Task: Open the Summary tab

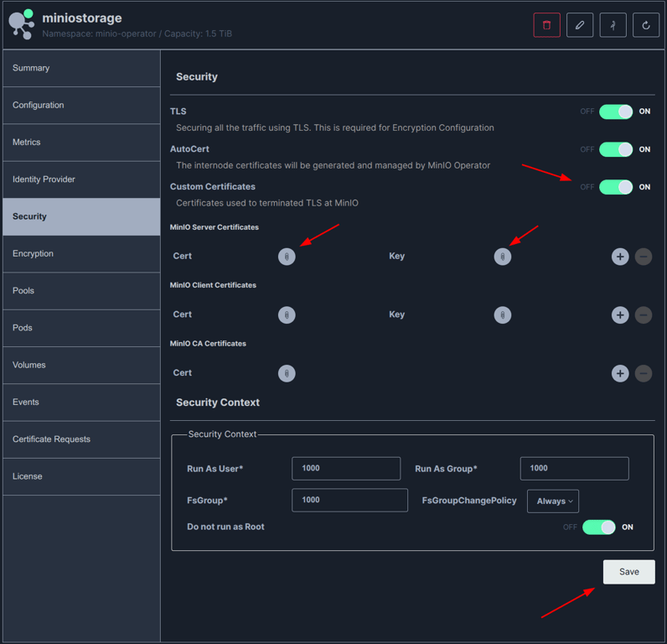Action: pyautogui.click(x=81, y=68)
